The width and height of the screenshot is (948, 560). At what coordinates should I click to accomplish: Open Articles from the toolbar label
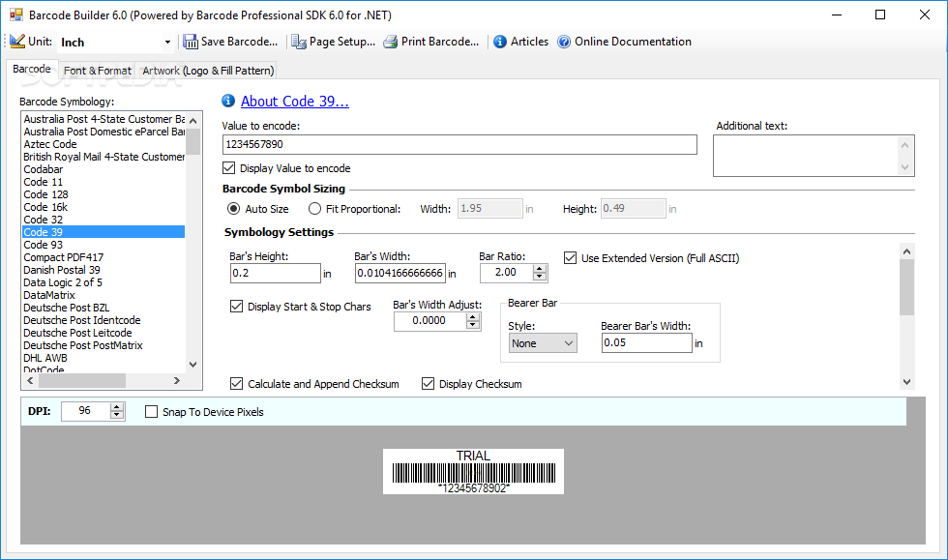530,42
